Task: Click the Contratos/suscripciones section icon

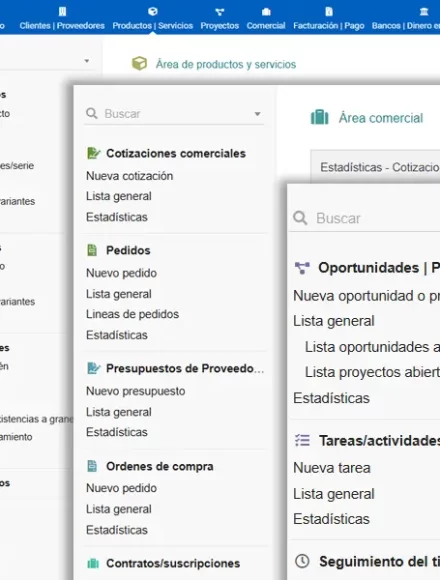Action: tap(93, 563)
